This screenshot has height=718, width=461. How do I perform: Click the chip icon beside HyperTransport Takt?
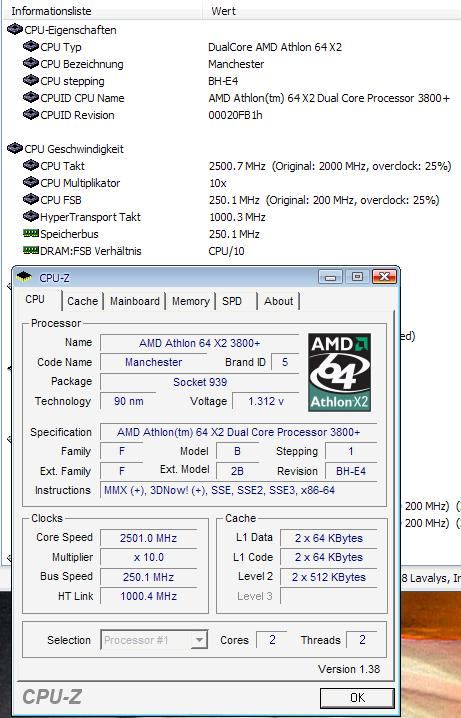(x=31, y=216)
